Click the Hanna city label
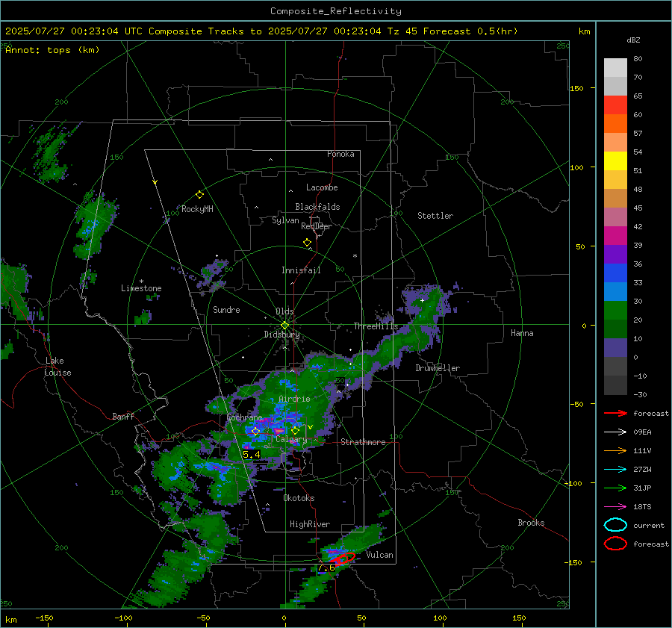 tap(522, 333)
